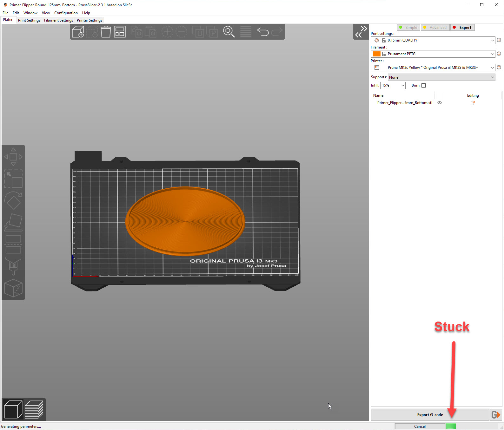Open the Supports dropdown
This screenshot has height=430, width=504.
441,77
